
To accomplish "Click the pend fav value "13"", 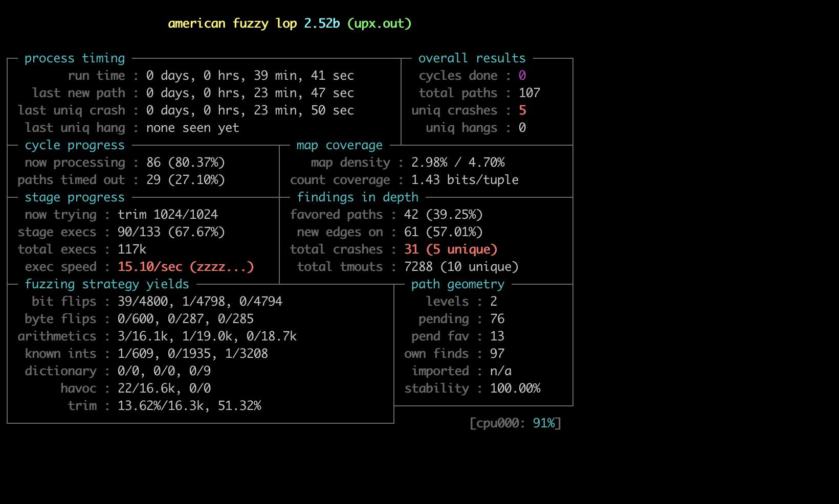I will point(497,336).
